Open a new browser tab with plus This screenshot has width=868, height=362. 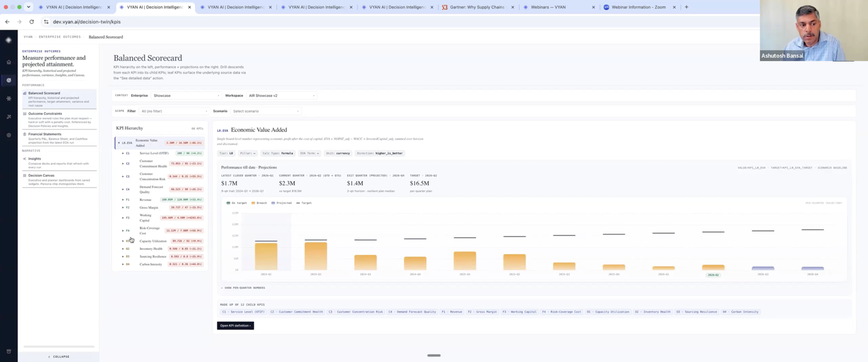point(686,7)
